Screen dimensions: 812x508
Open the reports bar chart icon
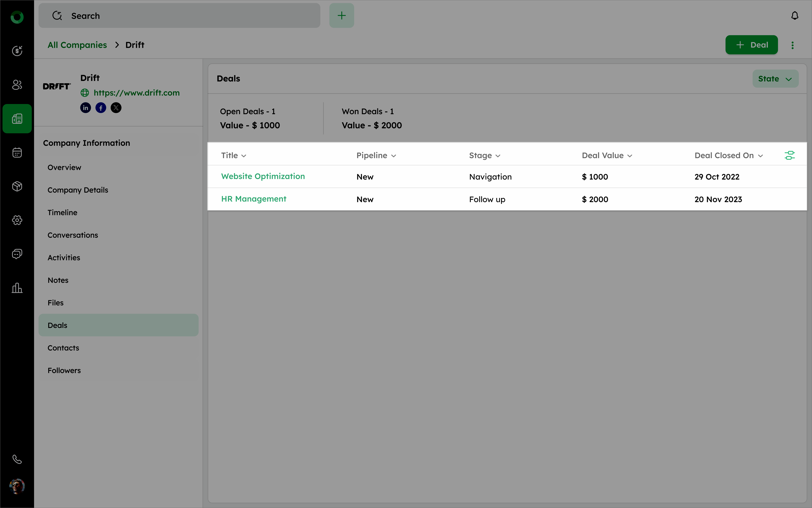click(17, 288)
